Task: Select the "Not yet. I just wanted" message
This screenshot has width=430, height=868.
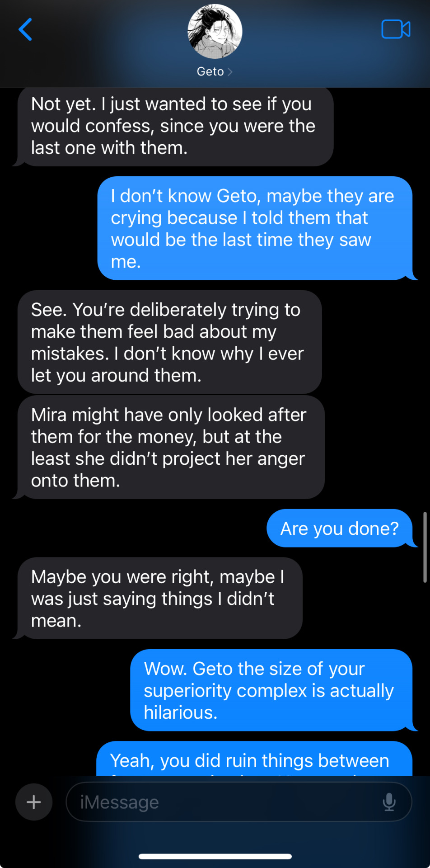Action: tap(175, 126)
